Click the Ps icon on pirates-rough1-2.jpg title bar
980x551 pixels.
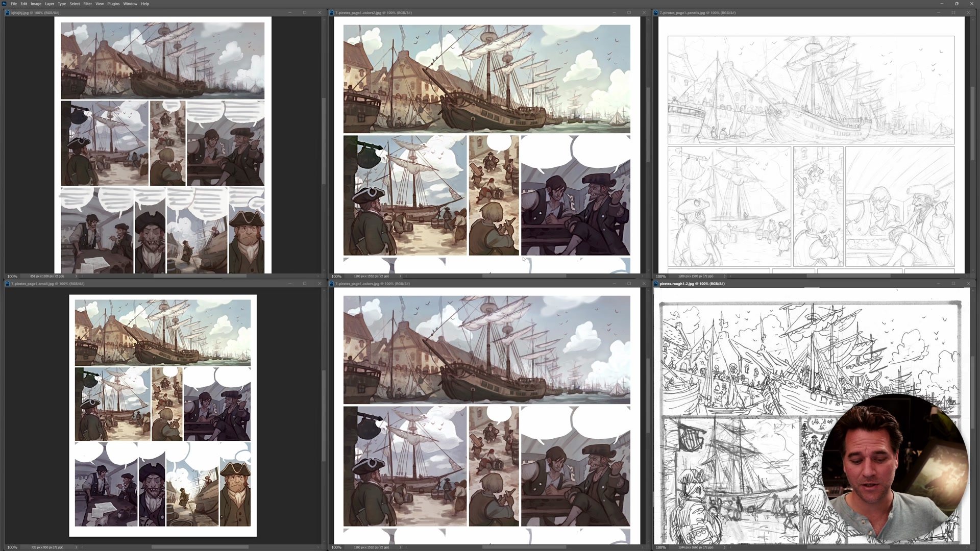pyautogui.click(x=655, y=284)
